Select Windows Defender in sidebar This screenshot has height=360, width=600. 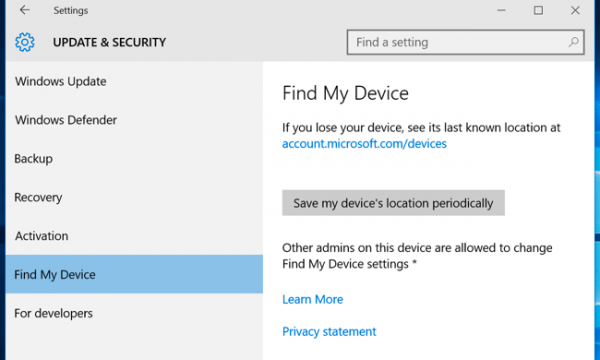(x=134, y=120)
